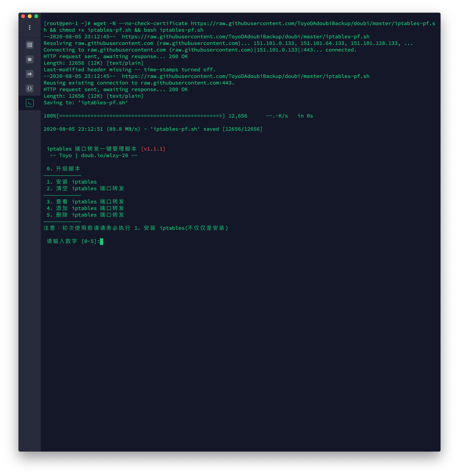Image resolution: width=459 pixels, height=476 pixels.
Task: Click the '2020-08-05 23:12:51 (89.8 MB/s)' saved line
Action: (x=153, y=129)
